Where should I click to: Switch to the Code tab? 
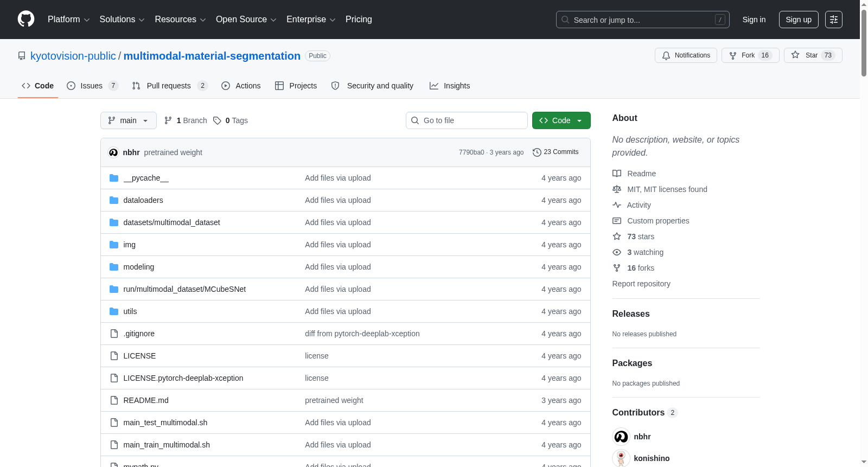[x=38, y=86]
